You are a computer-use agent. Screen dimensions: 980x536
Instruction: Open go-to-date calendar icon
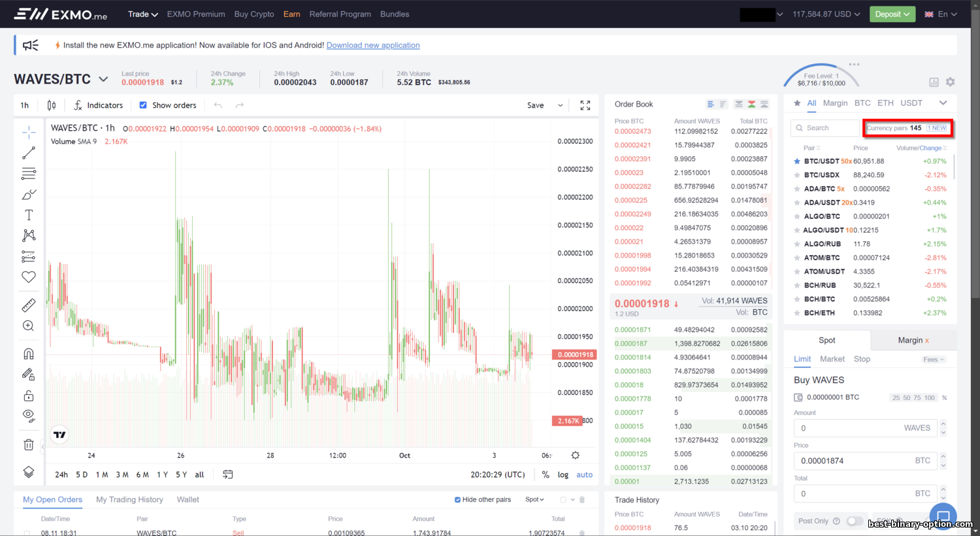click(x=228, y=475)
